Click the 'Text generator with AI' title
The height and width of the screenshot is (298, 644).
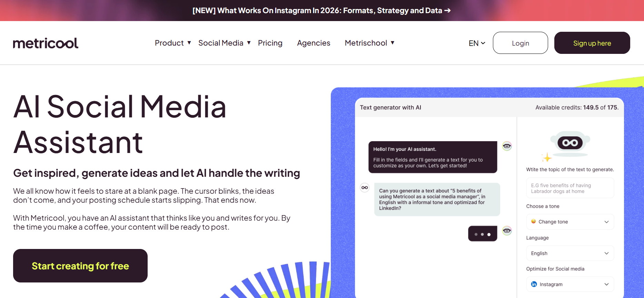[x=390, y=107]
